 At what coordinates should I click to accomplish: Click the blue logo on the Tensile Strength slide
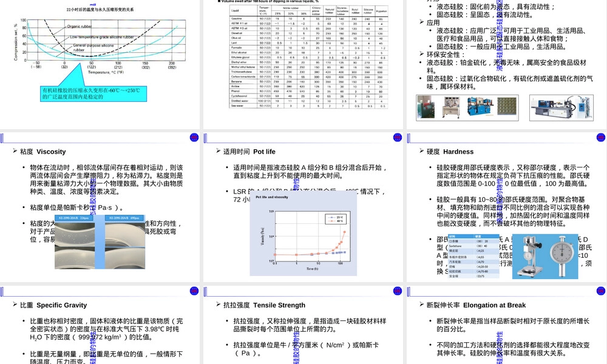click(397, 291)
